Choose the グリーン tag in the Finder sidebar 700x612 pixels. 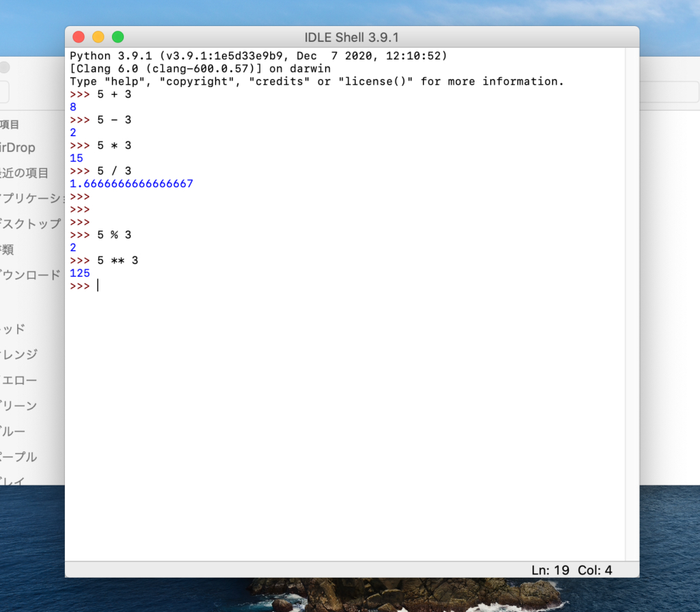(x=19, y=405)
